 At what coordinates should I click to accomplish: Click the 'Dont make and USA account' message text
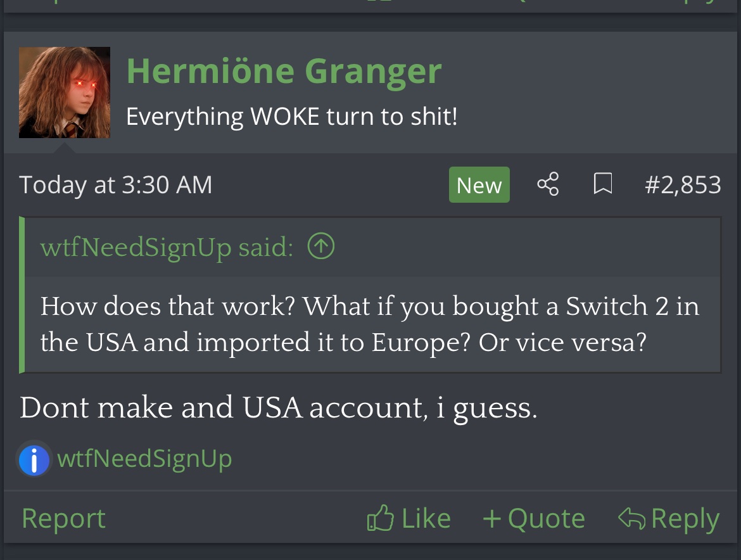coord(279,408)
